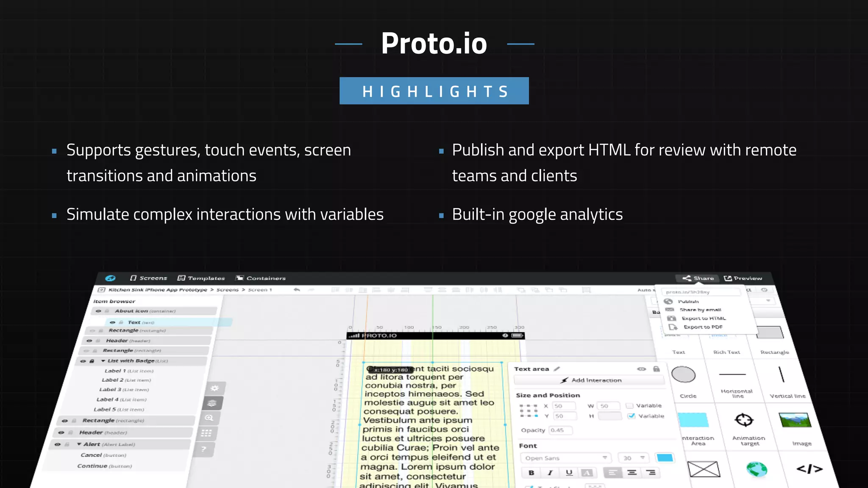Add the HTML code widget
This screenshot has width=868, height=488.
pos(810,469)
